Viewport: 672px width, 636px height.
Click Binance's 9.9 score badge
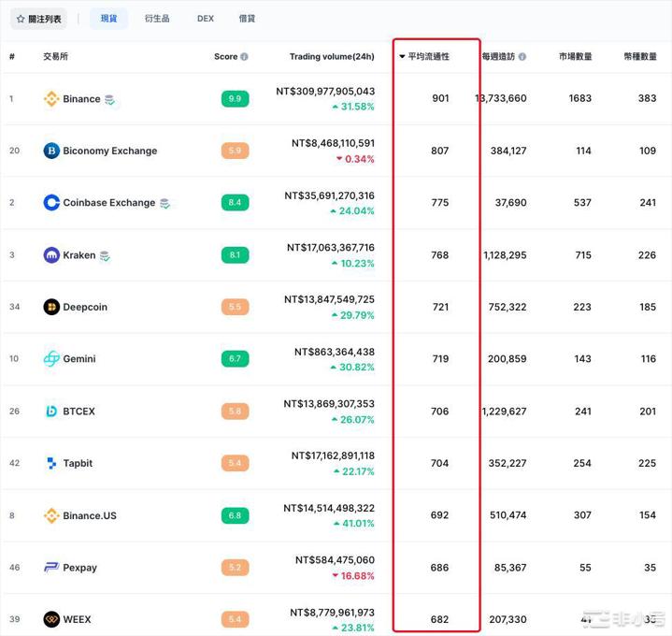coord(235,98)
